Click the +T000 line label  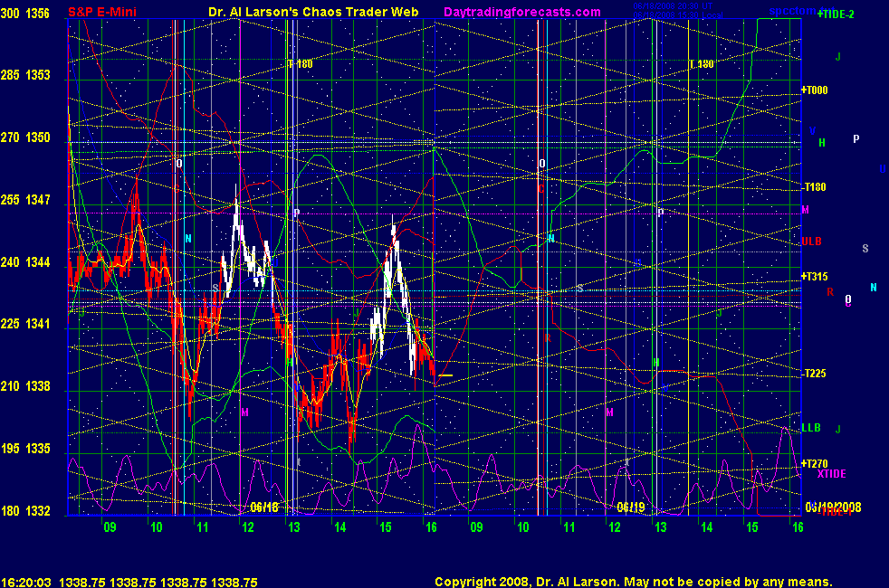815,90
